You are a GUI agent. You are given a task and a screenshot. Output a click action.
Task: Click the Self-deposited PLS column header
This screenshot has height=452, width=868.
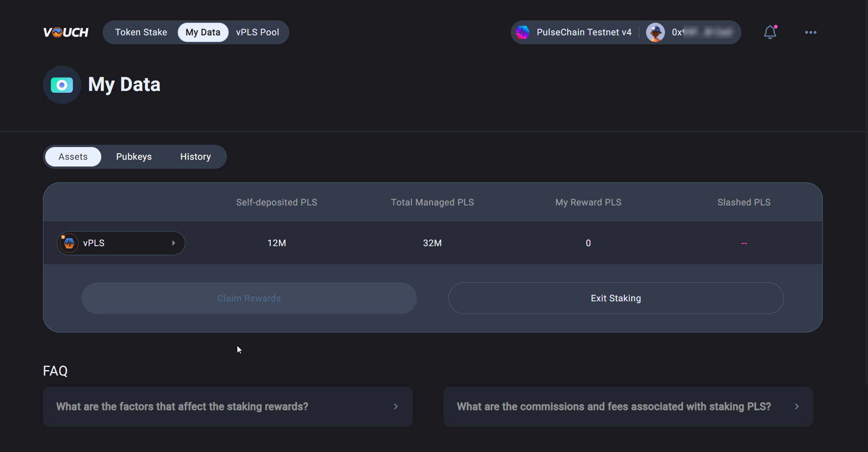[x=277, y=202]
